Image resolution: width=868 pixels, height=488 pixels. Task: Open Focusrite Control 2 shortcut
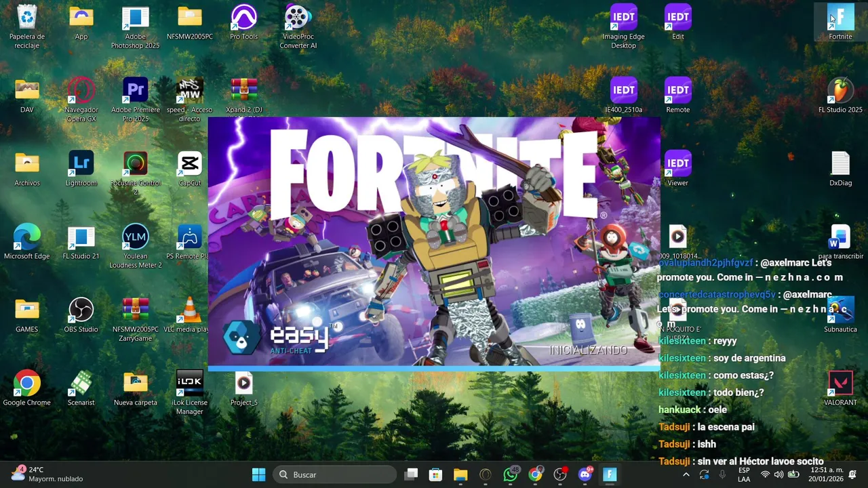click(136, 173)
